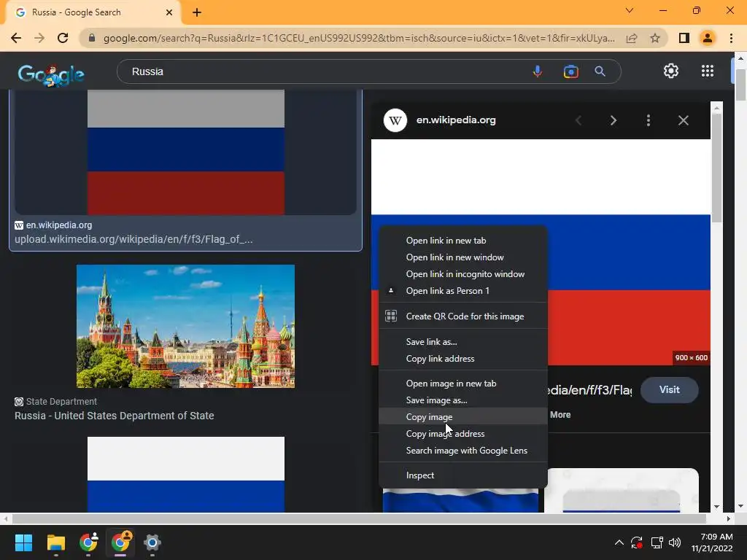Show hidden tray icons chevron

pyautogui.click(x=619, y=542)
